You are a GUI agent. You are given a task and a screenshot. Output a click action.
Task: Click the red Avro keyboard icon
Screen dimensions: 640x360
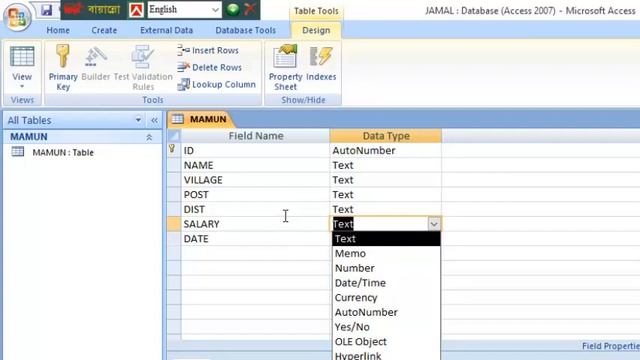coord(136,10)
